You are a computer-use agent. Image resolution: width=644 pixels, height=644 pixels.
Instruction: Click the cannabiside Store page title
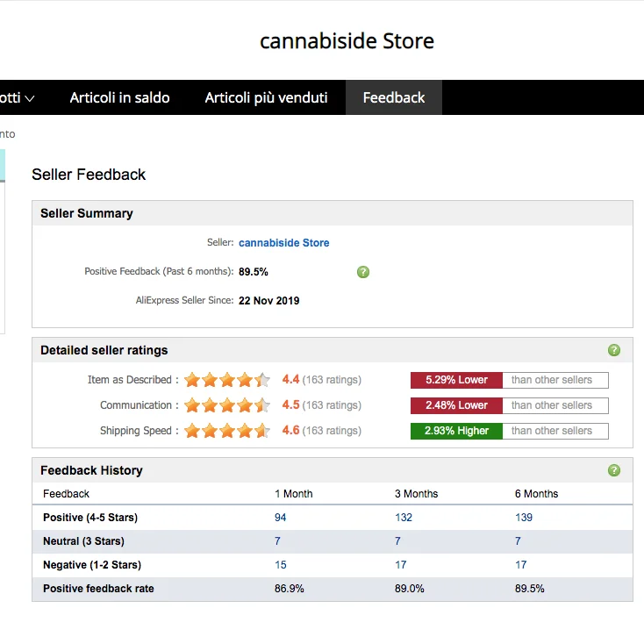(x=347, y=40)
